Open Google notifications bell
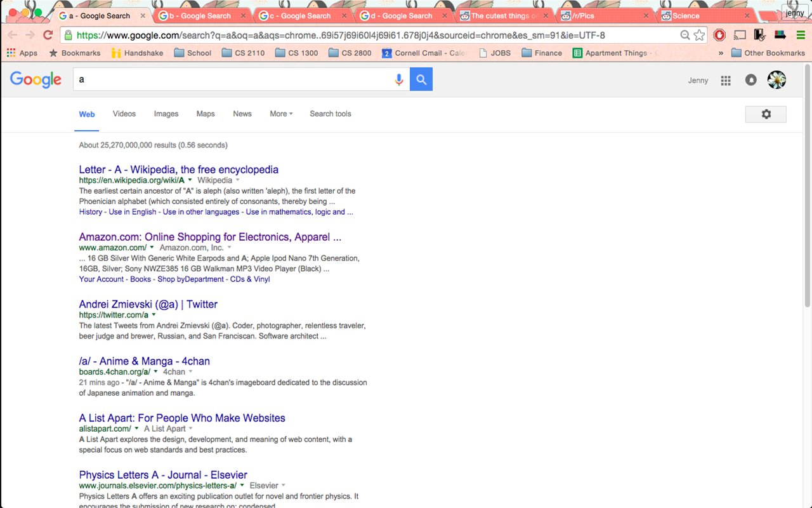Image resolution: width=812 pixels, height=508 pixels. click(x=751, y=80)
